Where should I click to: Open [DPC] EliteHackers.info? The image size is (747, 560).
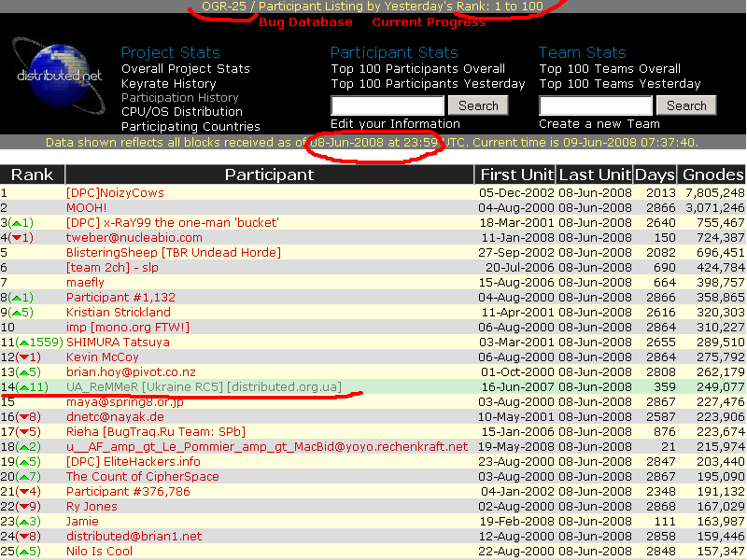point(133,462)
